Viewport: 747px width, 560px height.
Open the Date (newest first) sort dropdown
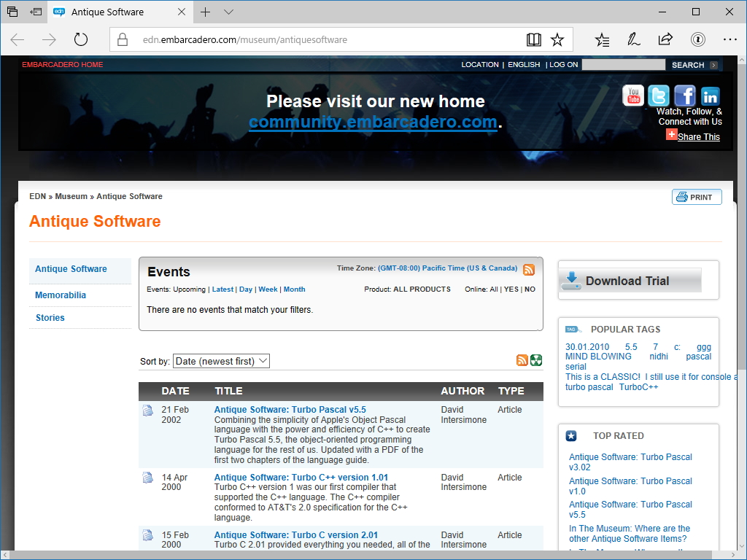pyautogui.click(x=221, y=360)
